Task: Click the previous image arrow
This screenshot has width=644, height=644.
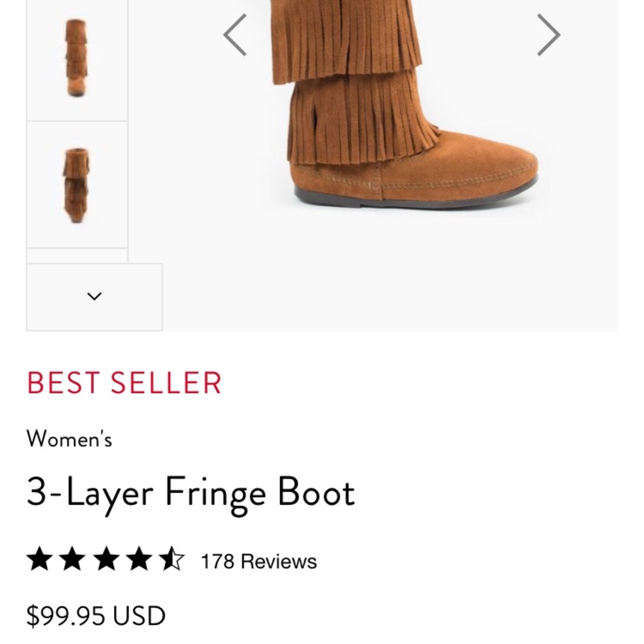Action: point(236,33)
